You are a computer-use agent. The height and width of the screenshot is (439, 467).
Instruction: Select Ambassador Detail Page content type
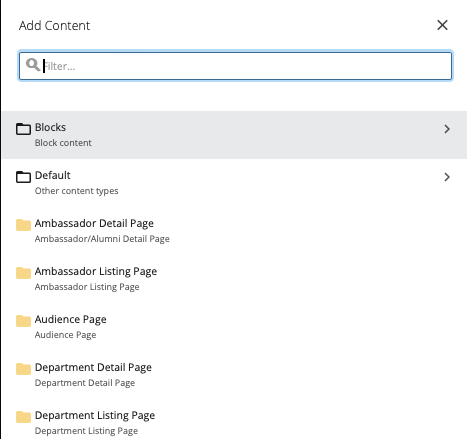coord(234,231)
